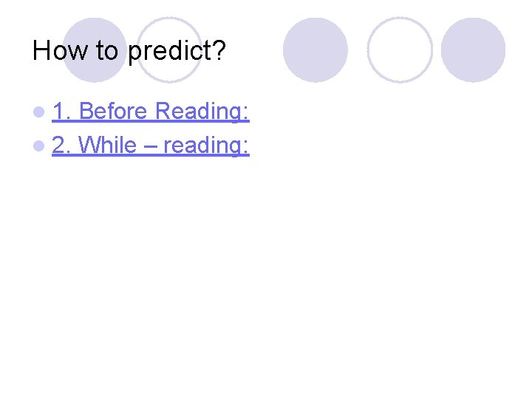Select the bullet dot beside 'Before Reading'

click(39, 112)
